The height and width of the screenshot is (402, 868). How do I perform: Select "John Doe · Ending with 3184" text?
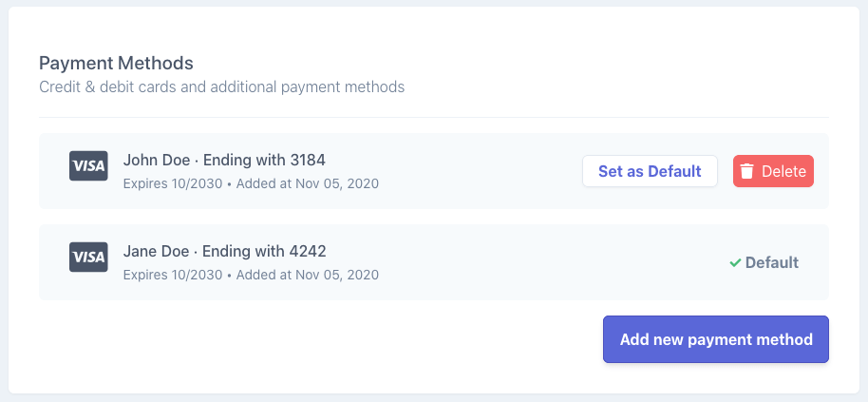pyautogui.click(x=224, y=160)
